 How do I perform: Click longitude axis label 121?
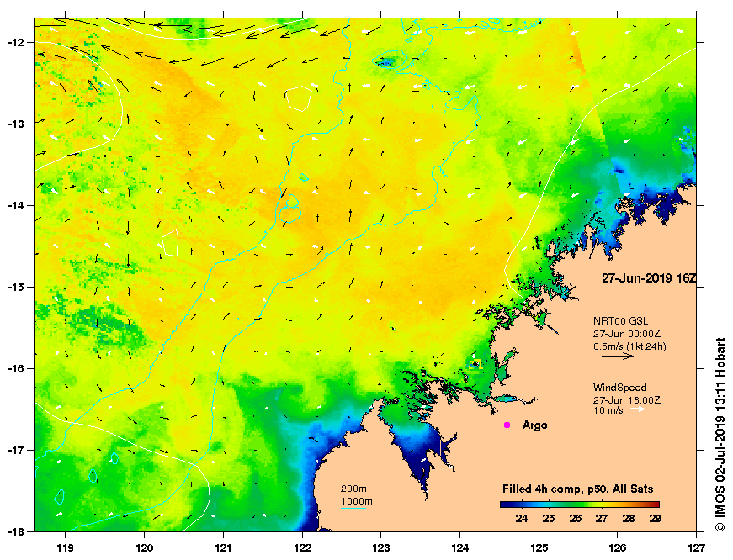pos(223,548)
